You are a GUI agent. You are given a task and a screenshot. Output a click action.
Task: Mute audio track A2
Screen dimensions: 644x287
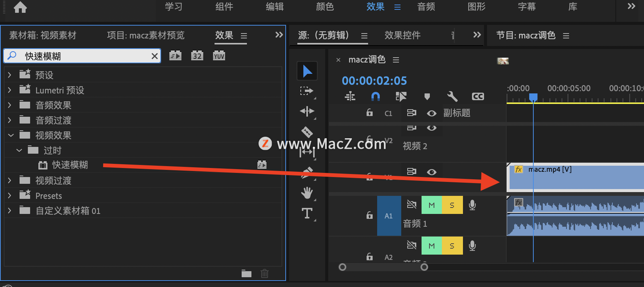[x=432, y=246]
